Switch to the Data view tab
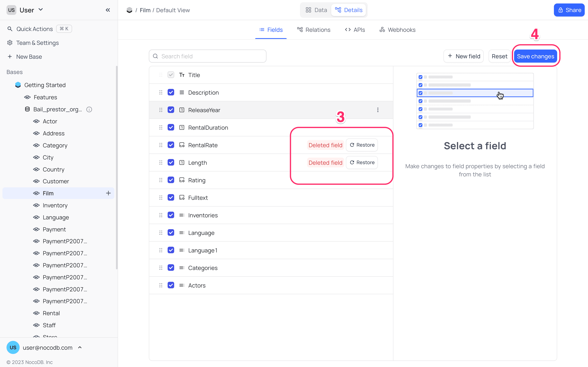Viewport: 588px width, 367px height. (x=316, y=10)
